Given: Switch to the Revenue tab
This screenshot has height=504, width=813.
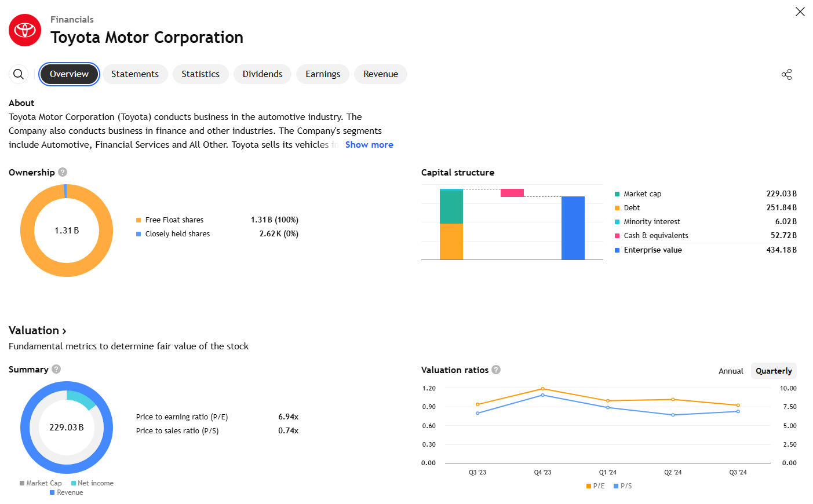Looking at the screenshot, I should coord(381,74).
